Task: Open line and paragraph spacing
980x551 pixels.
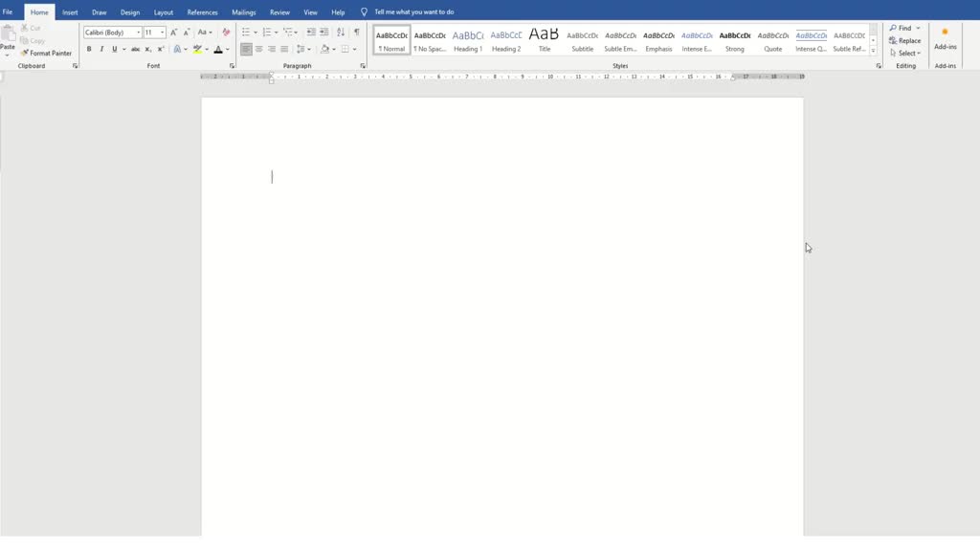Action: [x=301, y=49]
